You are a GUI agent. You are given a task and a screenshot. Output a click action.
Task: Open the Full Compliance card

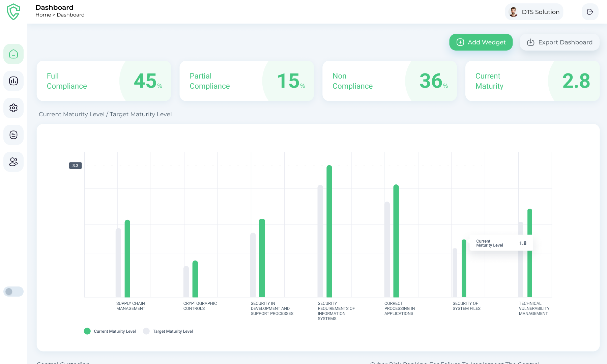point(104,81)
